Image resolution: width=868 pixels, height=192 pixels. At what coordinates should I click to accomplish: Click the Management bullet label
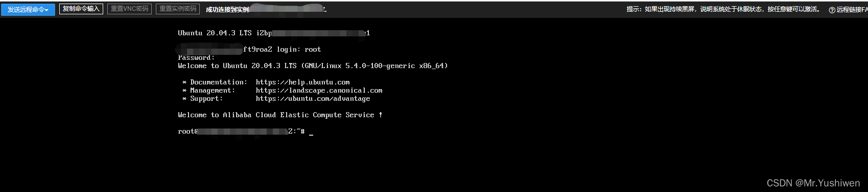(x=213, y=90)
